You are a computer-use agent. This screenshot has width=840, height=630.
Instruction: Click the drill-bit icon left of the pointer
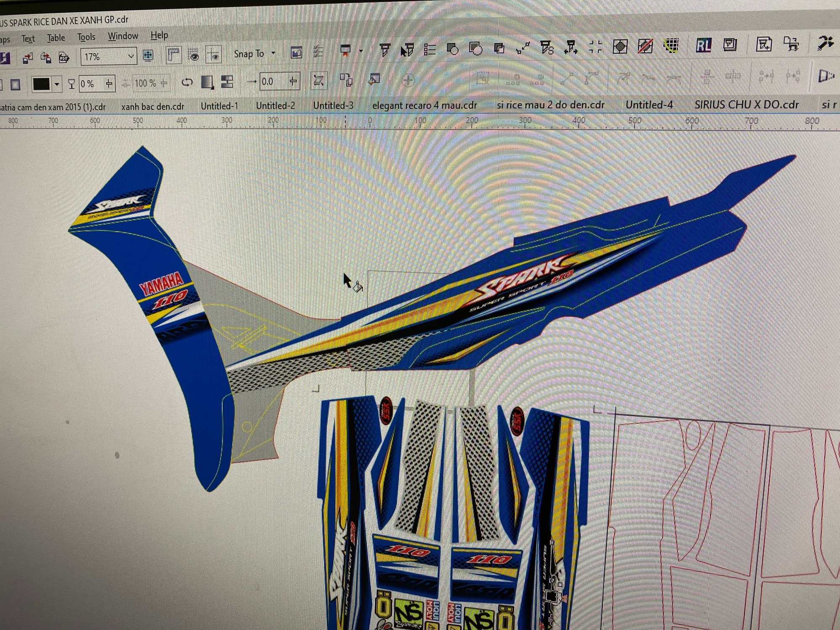tap(385, 50)
